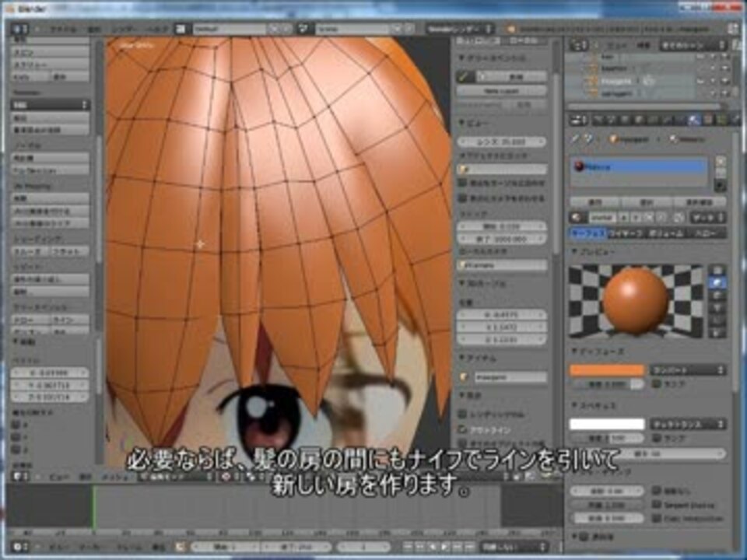Open the Info editor type selector icon
Screen dimensions: 747x560
pos(19,29)
